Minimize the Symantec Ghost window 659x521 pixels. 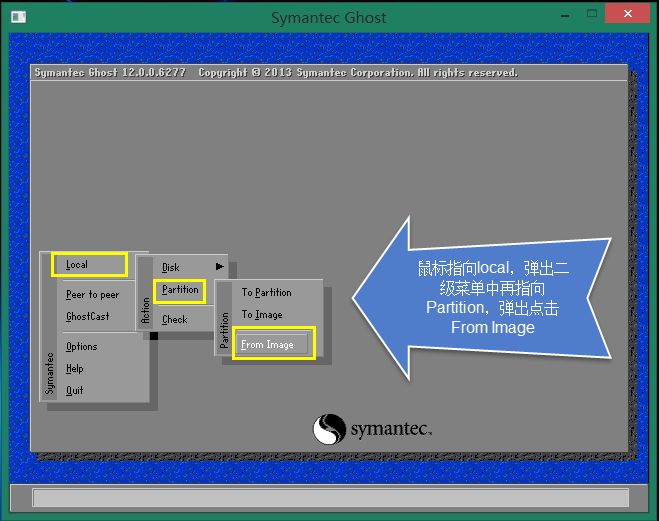(565, 16)
